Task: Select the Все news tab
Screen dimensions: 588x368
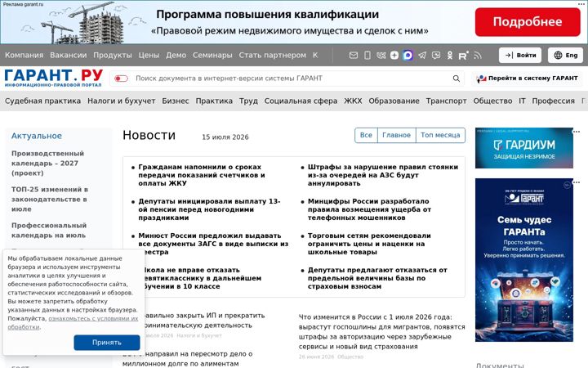Action: pyautogui.click(x=366, y=135)
